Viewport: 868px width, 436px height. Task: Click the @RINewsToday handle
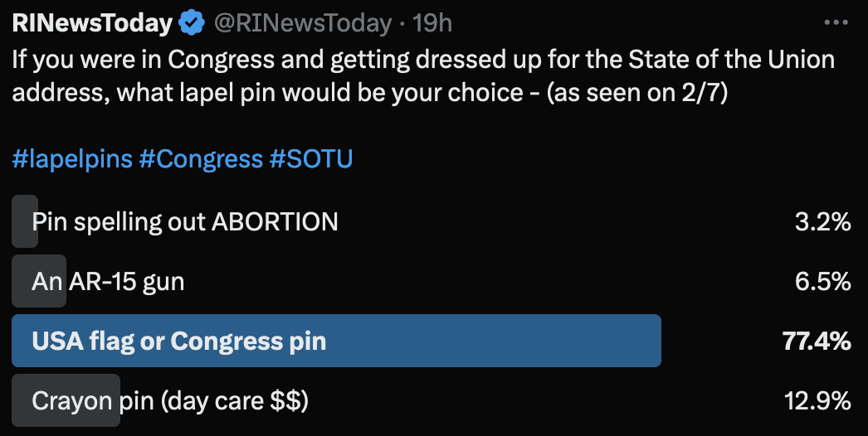pos(302,24)
